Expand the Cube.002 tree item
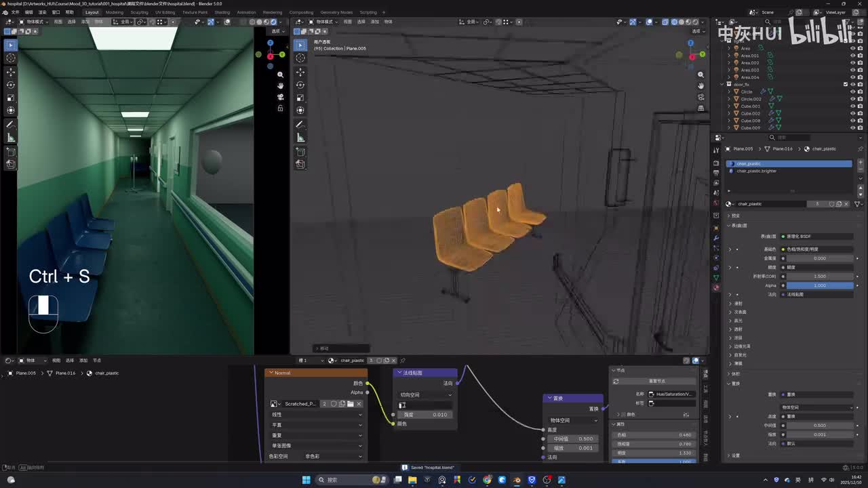Screen dimensions: 868x488 (729, 113)
